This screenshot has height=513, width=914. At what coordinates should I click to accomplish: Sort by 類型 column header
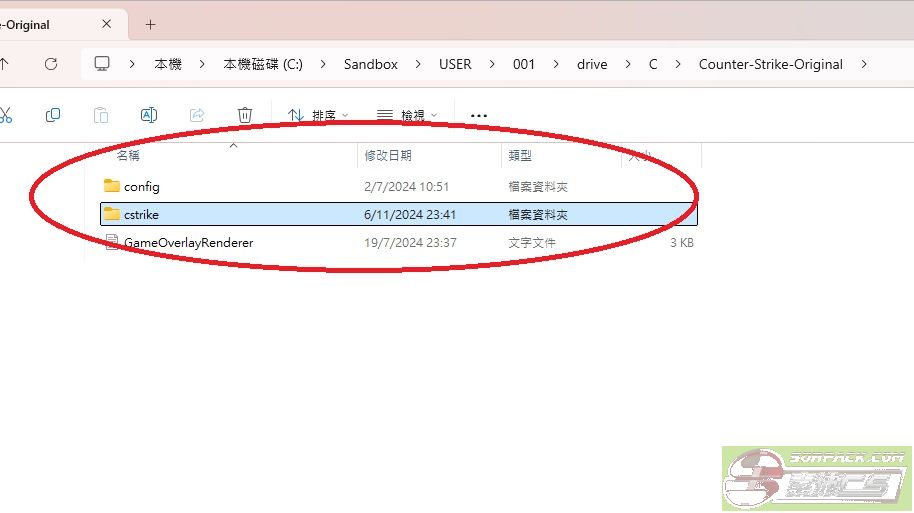pyautogui.click(x=520, y=156)
